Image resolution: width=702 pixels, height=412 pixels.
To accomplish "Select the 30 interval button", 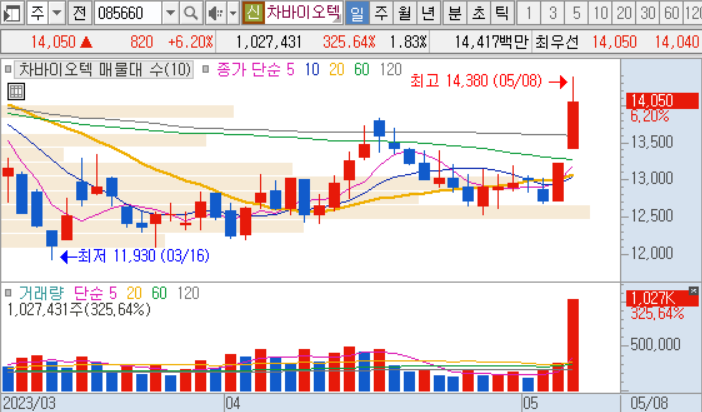I will coord(647,13).
